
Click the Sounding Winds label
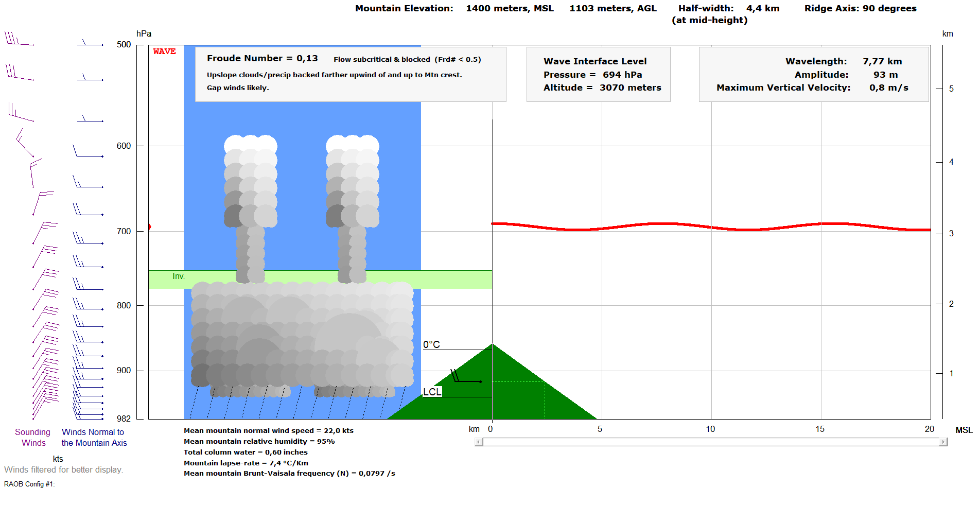pos(33,437)
